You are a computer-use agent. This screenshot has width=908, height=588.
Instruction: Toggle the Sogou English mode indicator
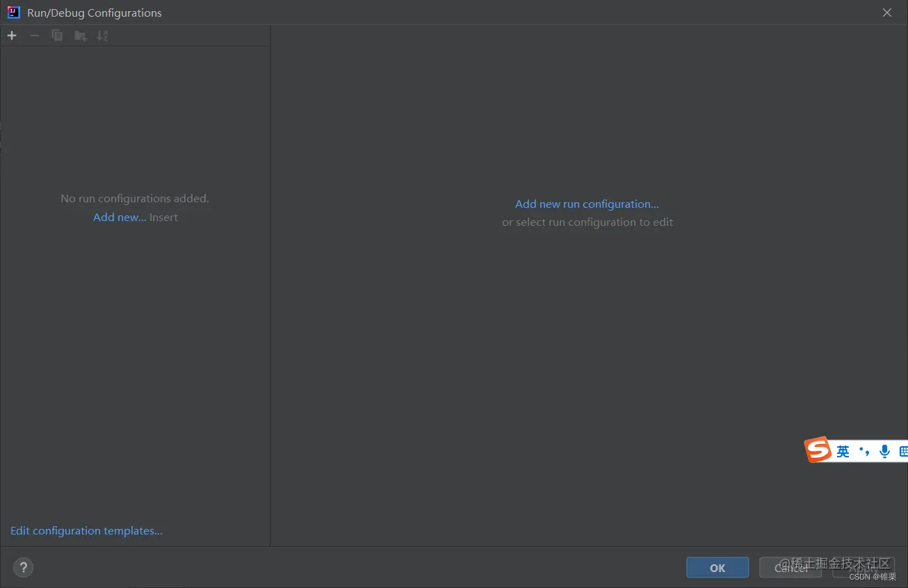(843, 452)
